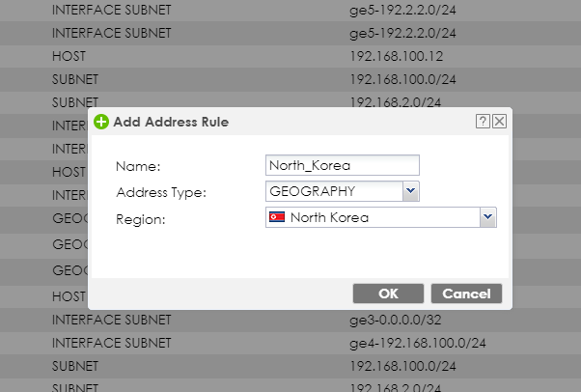Select the 192.168.100.12 address entry
Viewport: 581px width, 392px height.
coord(397,56)
